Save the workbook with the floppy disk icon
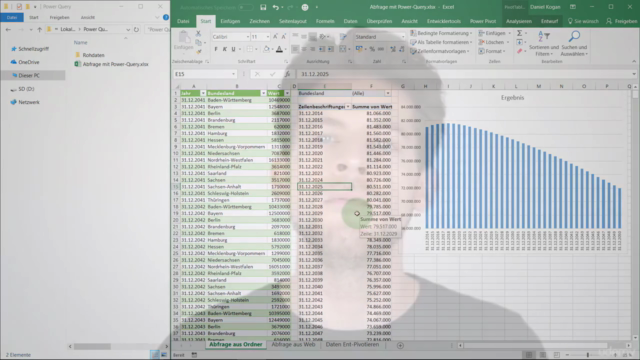The height and width of the screenshot is (360, 640). pyautogui.click(x=263, y=7)
